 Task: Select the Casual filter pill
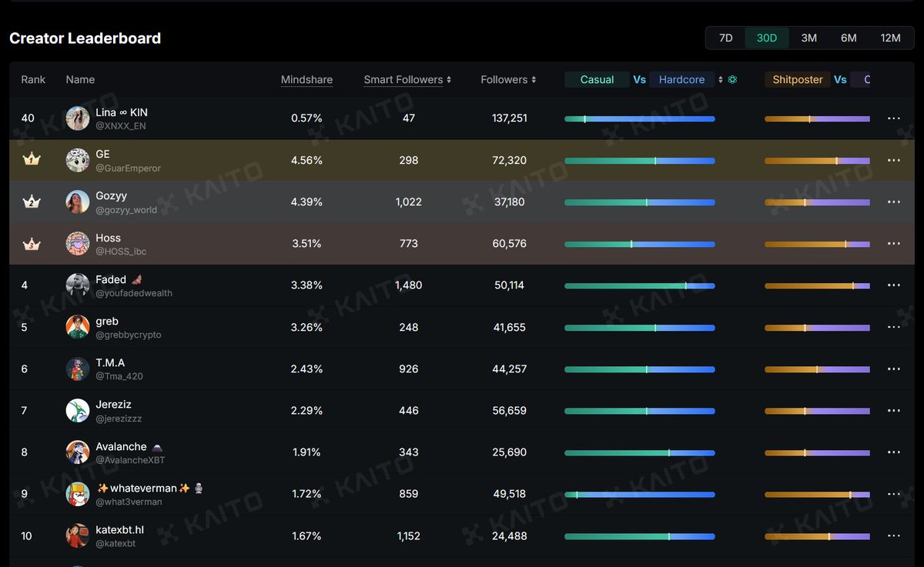tap(597, 79)
